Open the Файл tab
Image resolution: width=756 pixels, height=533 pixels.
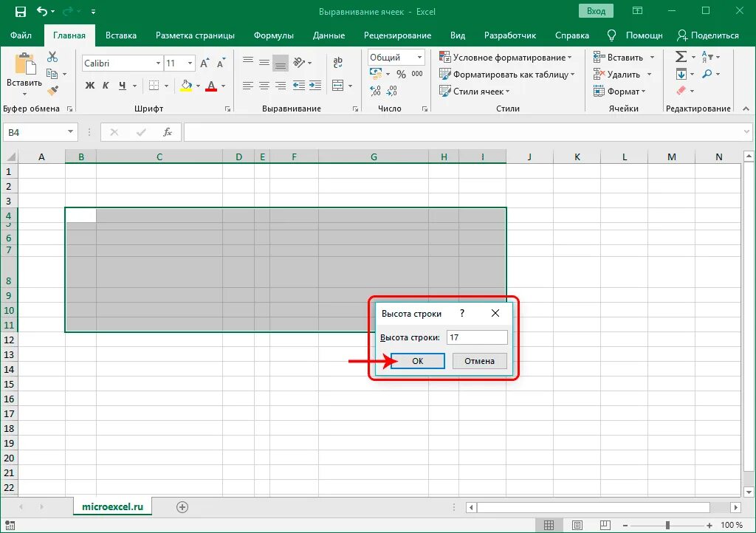point(21,35)
